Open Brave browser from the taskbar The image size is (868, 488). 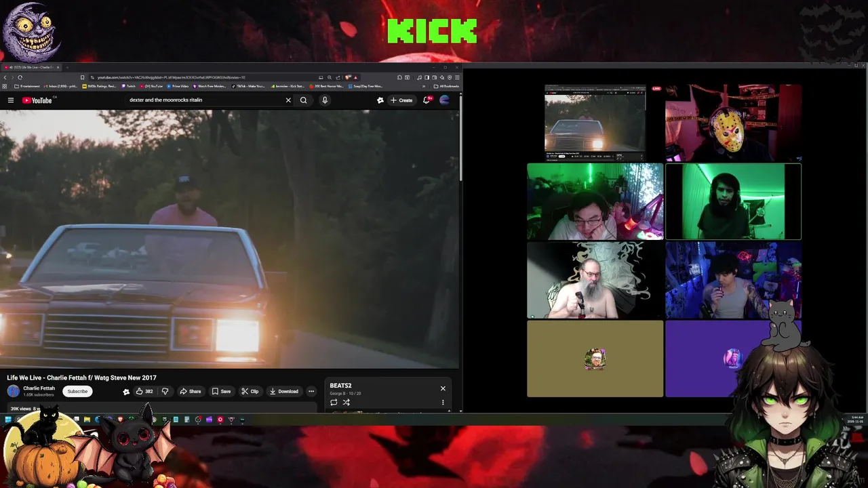point(120,420)
